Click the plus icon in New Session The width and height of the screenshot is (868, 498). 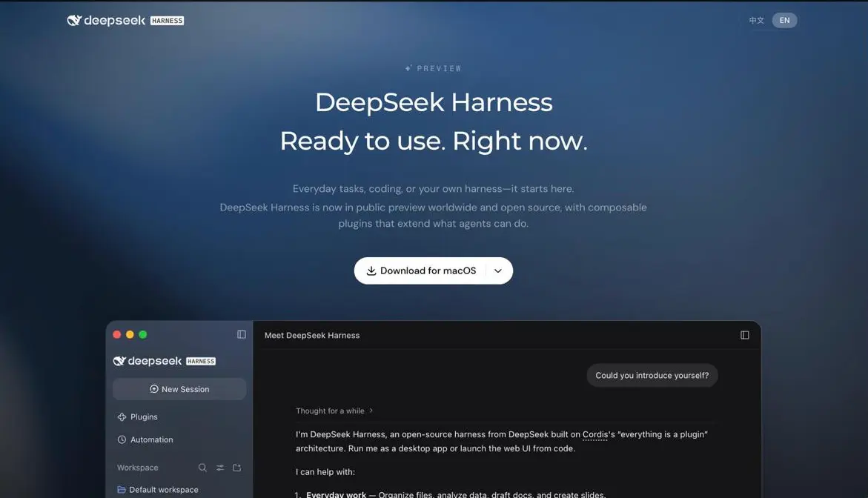pos(154,389)
